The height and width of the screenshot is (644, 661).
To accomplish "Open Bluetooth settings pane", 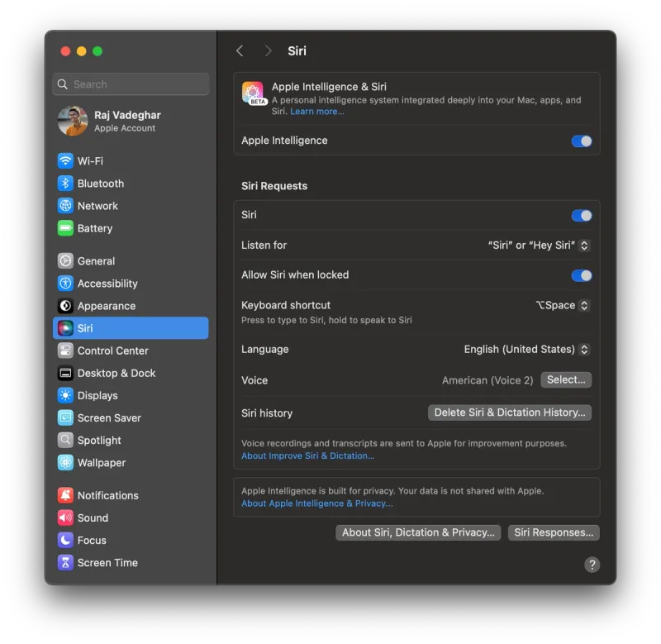I will point(131,183).
